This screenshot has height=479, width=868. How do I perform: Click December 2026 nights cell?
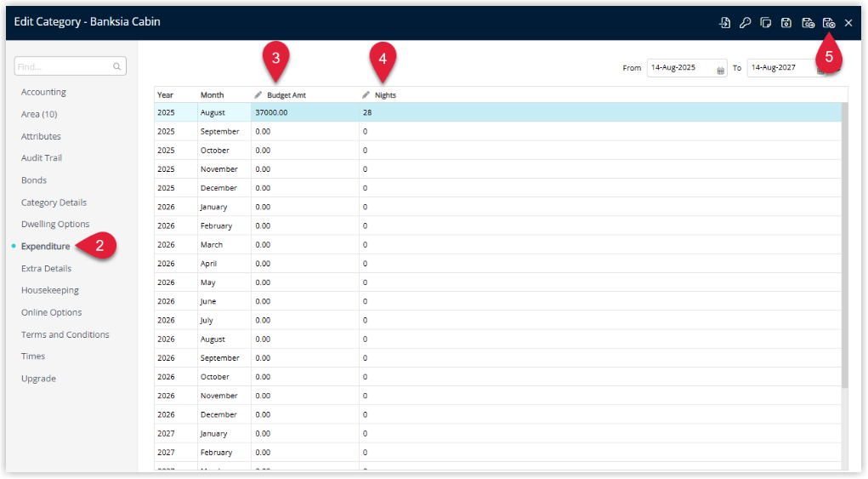tap(600, 414)
